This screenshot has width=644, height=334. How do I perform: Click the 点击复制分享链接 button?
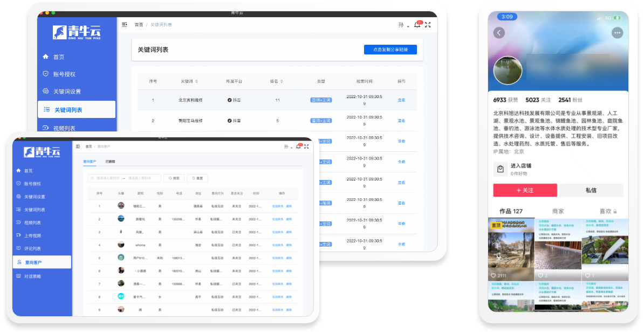click(x=390, y=50)
